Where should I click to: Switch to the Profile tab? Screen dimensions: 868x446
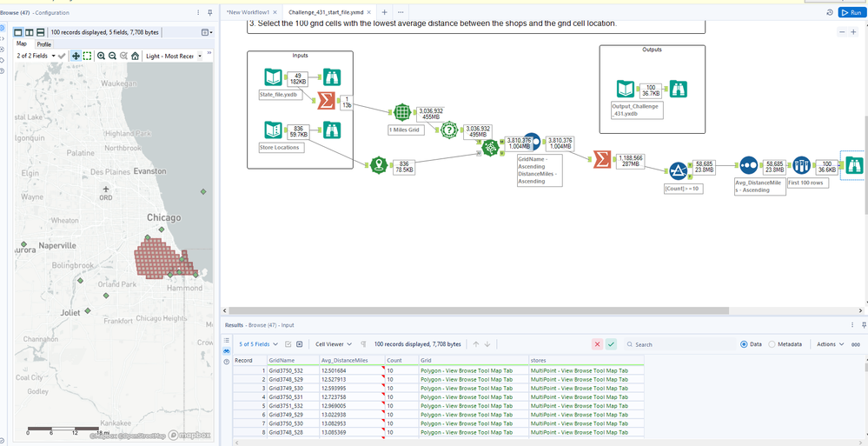[x=44, y=43]
